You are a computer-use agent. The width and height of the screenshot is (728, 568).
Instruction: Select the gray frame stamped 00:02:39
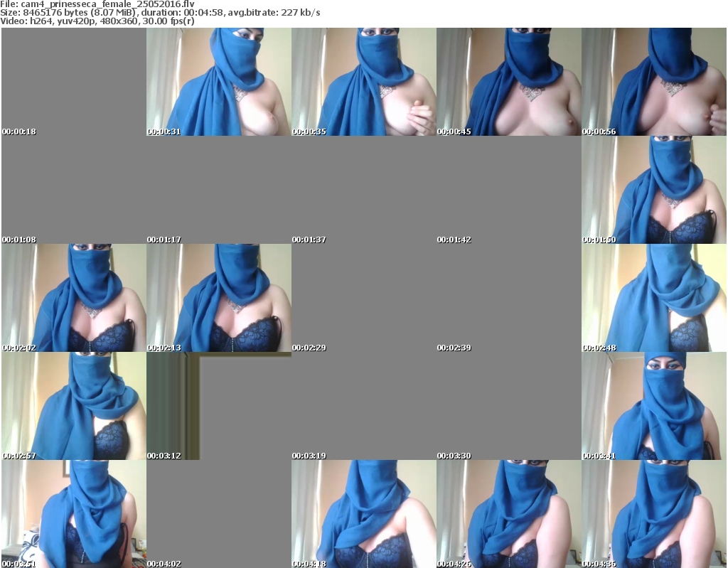(509, 298)
